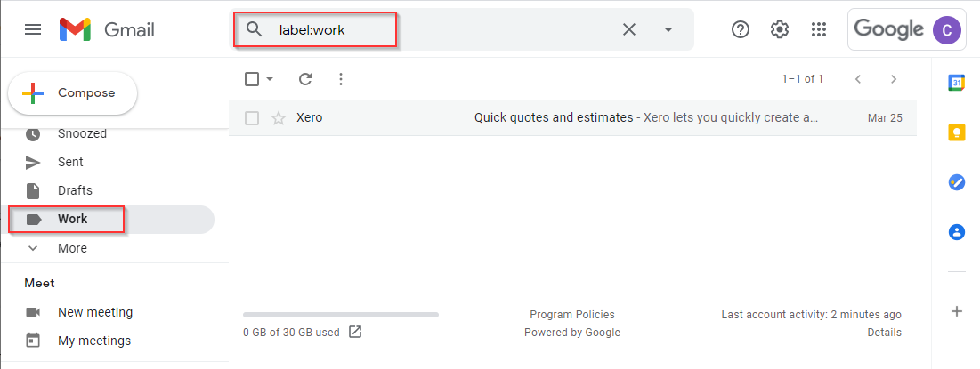Refresh the email list

pos(305,79)
